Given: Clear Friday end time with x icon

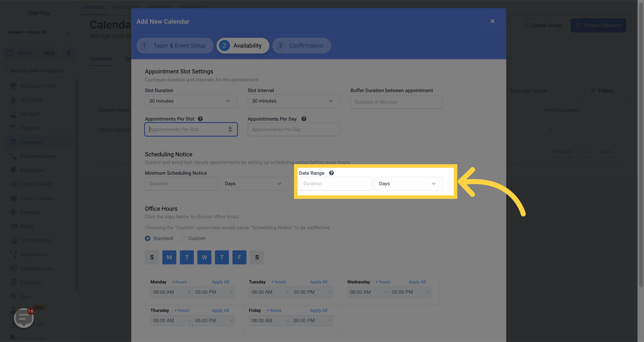Looking at the screenshot, I should click(x=330, y=321).
